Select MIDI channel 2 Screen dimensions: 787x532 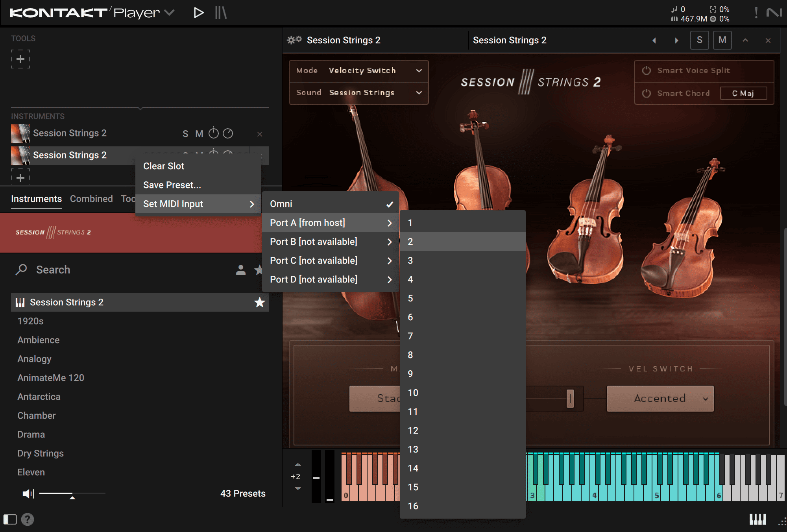[x=463, y=242]
